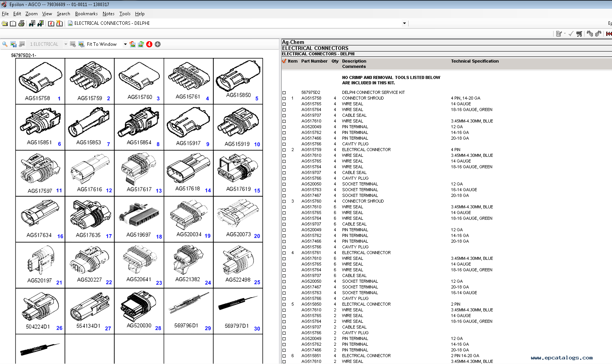Click the find previous binoculars icon
This screenshot has height=364, width=612.
590,34
